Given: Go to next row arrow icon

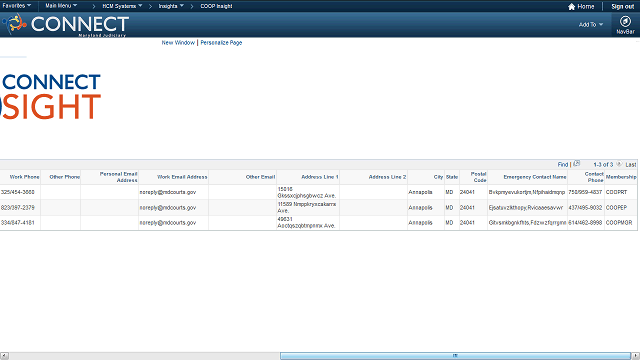Looking at the screenshot, I should 619,164.
